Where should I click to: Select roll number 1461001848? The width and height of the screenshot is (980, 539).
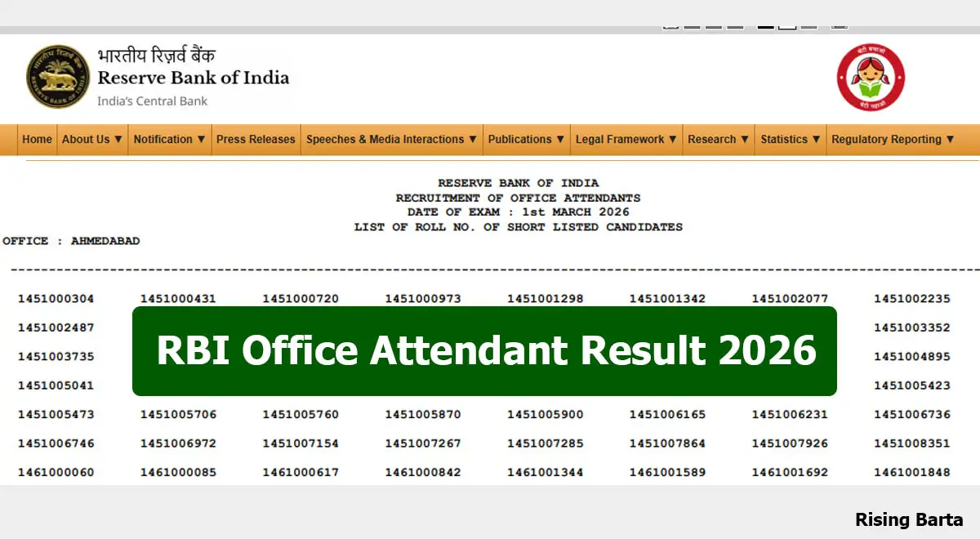pos(912,473)
